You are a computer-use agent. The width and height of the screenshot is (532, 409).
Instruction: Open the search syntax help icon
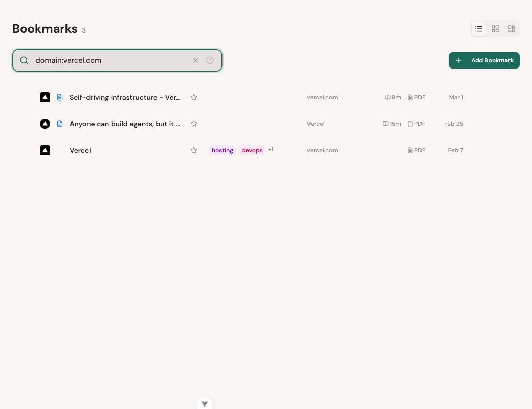pyautogui.click(x=210, y=60)
